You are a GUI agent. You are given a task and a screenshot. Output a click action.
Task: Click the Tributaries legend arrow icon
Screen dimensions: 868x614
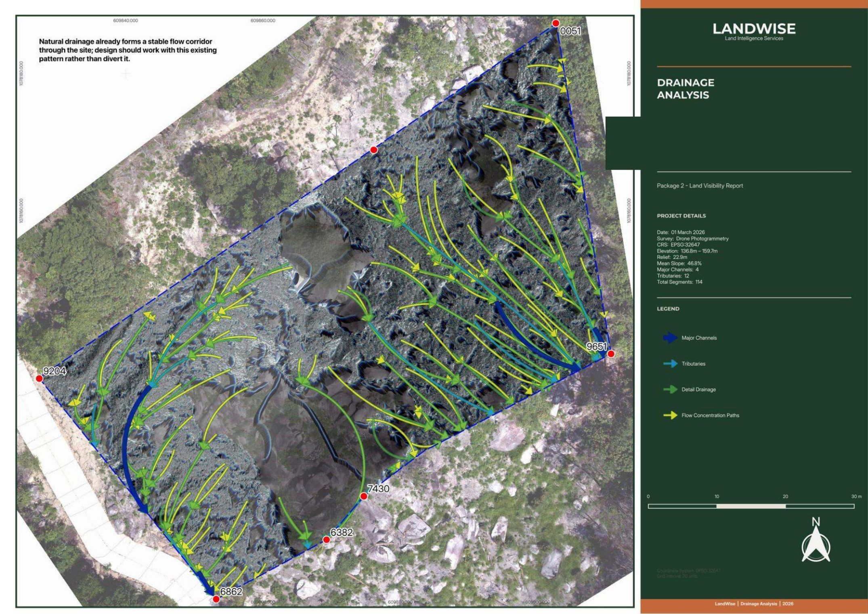click(x=670, y=364)
